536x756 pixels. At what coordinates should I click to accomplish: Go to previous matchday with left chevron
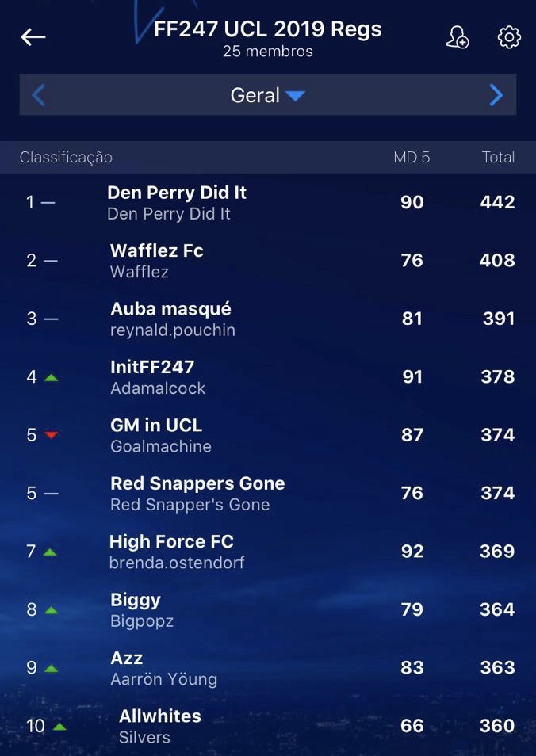point(39,95)
